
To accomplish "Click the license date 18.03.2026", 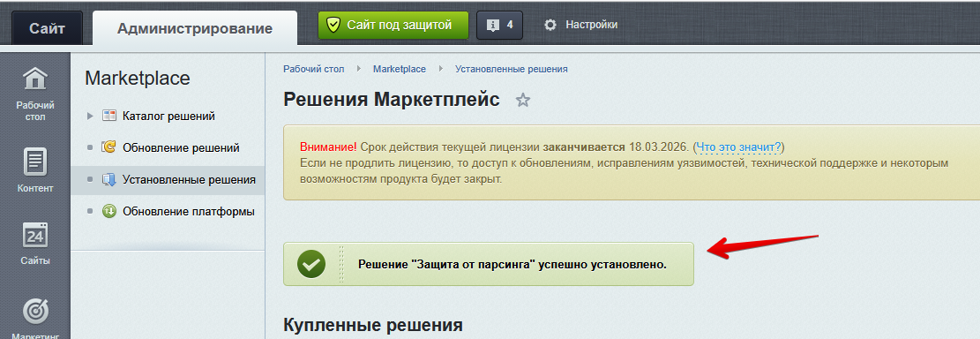I will pyautogui.click(x=658, y=147).
